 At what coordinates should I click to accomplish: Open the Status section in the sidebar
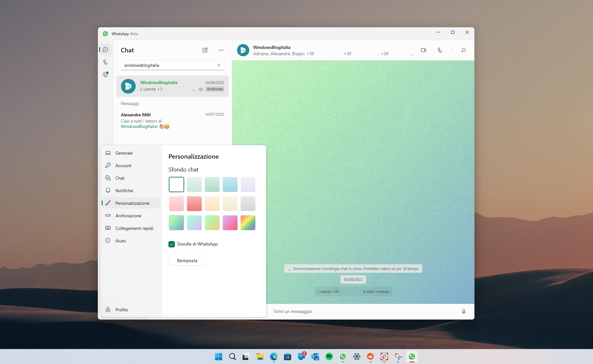pyautogui.click(x=105, y=74)
